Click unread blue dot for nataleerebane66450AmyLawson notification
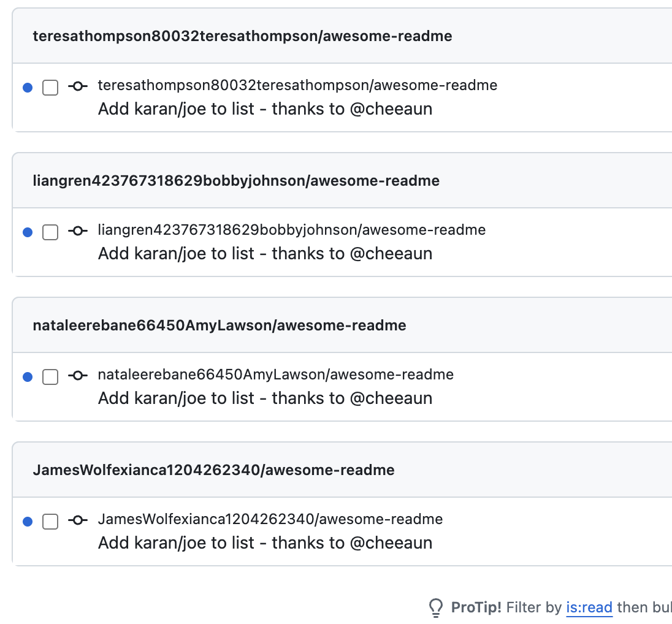Screen dimensions: 672x624 pos(27,377)
